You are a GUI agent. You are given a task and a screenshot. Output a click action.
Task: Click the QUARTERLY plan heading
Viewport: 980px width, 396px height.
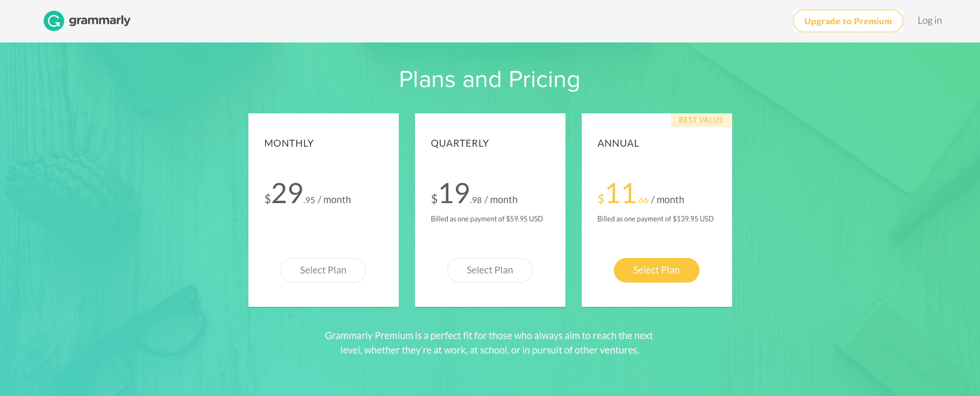460,143
